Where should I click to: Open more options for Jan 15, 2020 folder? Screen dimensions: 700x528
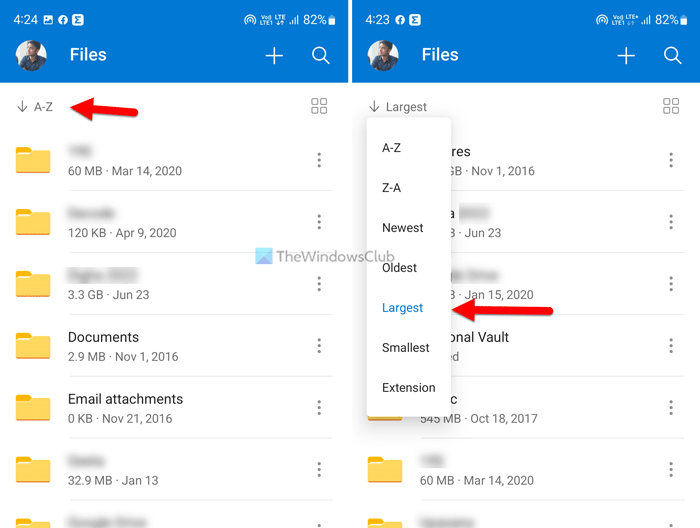[x=671, y=284]
